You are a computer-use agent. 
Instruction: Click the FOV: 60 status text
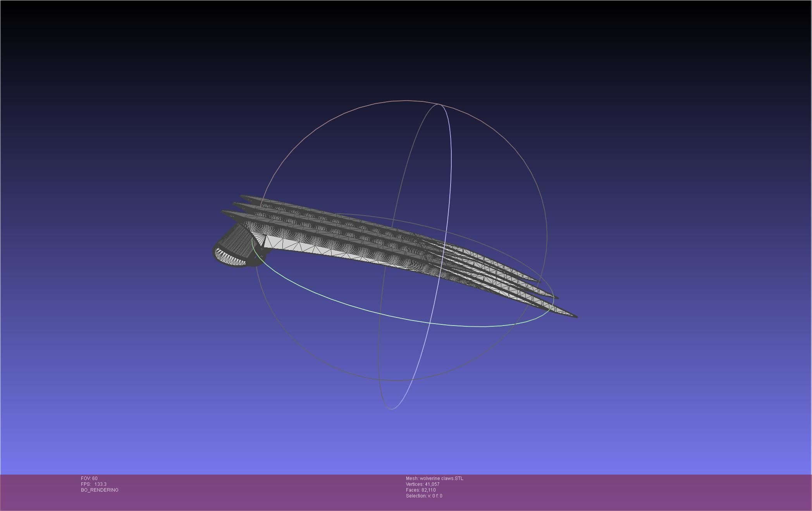coord(89,478)
